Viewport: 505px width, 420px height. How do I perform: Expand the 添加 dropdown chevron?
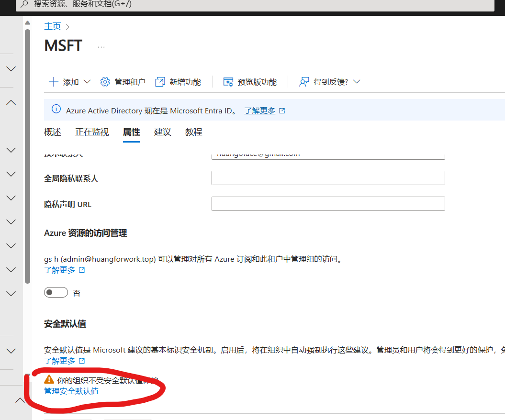87,82
